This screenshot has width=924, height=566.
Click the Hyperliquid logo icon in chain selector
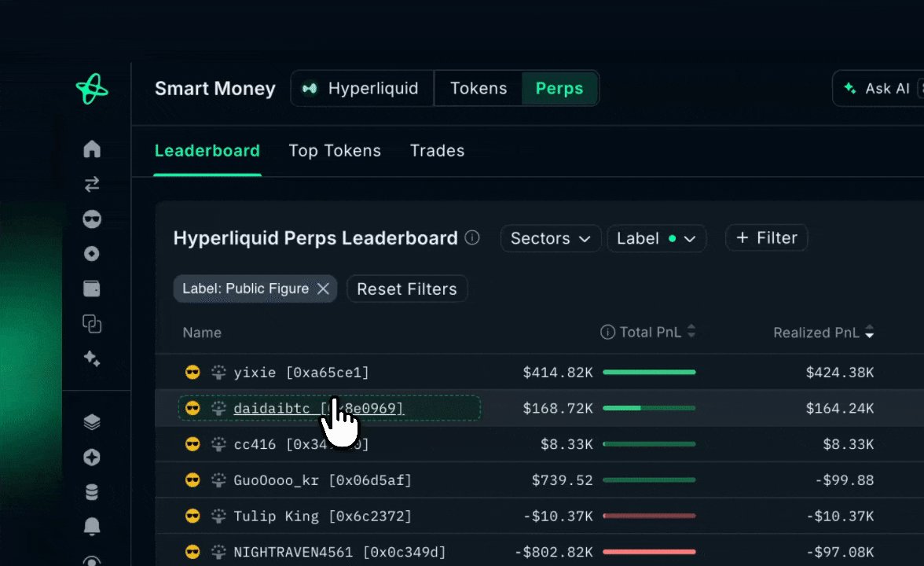coord(310,88)
